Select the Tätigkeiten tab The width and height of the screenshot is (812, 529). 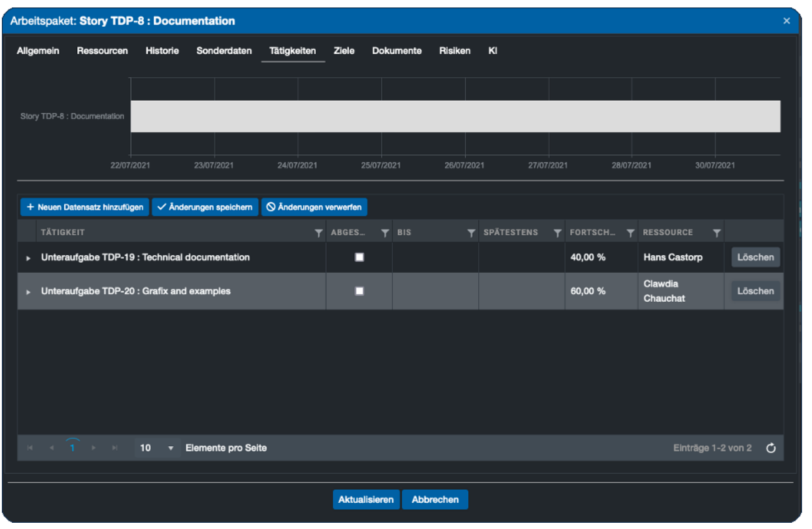pos(293,51)
